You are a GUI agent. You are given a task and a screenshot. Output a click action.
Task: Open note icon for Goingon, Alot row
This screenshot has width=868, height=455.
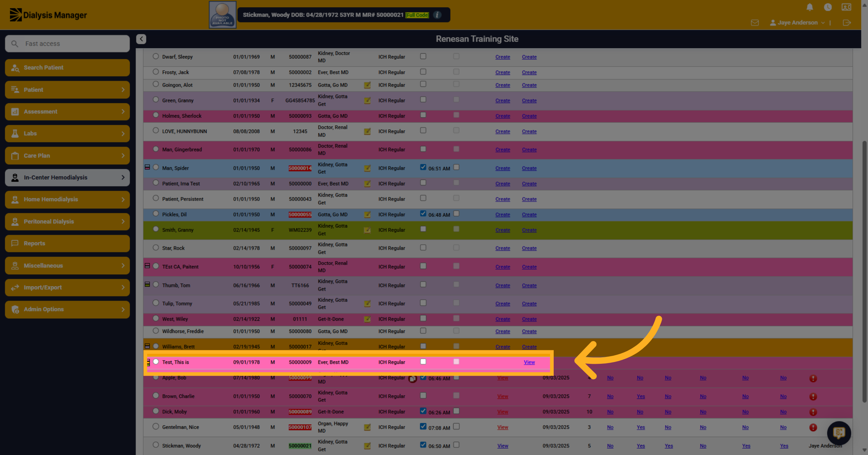367,85
